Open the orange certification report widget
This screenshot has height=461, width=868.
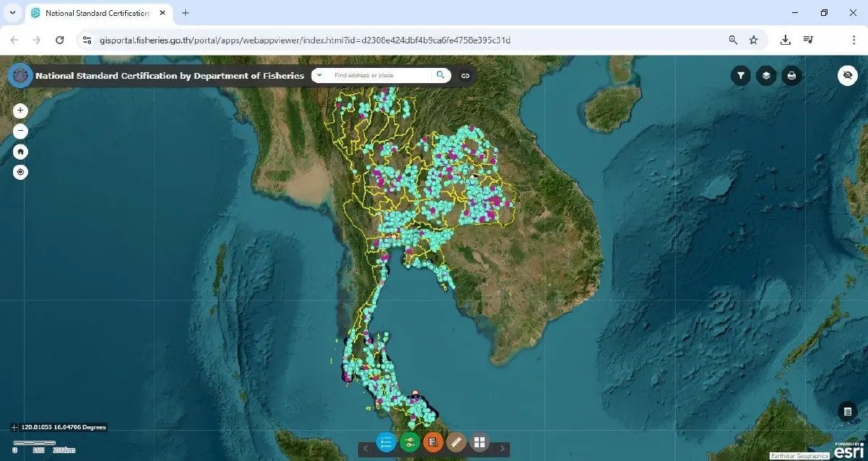click(x=433, y=441)
